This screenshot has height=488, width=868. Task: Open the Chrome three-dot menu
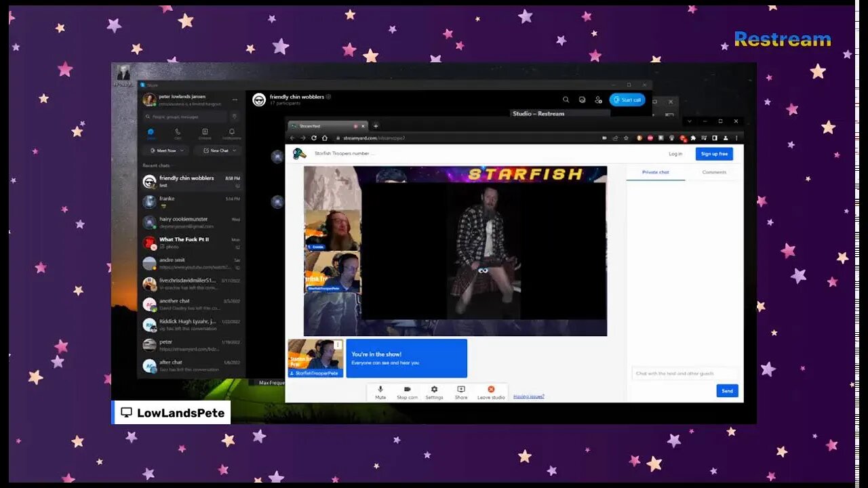pyautogui.click(x=736, y=138)
